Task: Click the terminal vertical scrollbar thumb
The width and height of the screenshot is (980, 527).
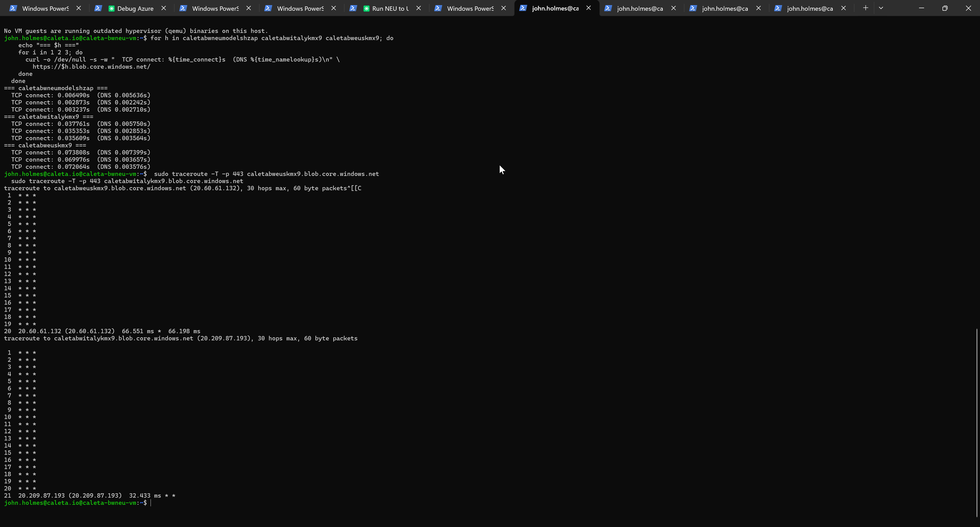Action: coord(977,422)
